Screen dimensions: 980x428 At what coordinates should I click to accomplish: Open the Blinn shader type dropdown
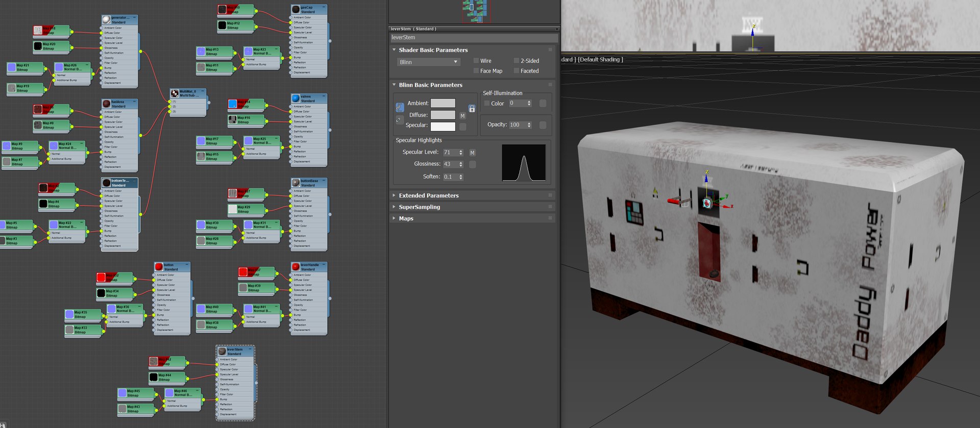(428, 62)
